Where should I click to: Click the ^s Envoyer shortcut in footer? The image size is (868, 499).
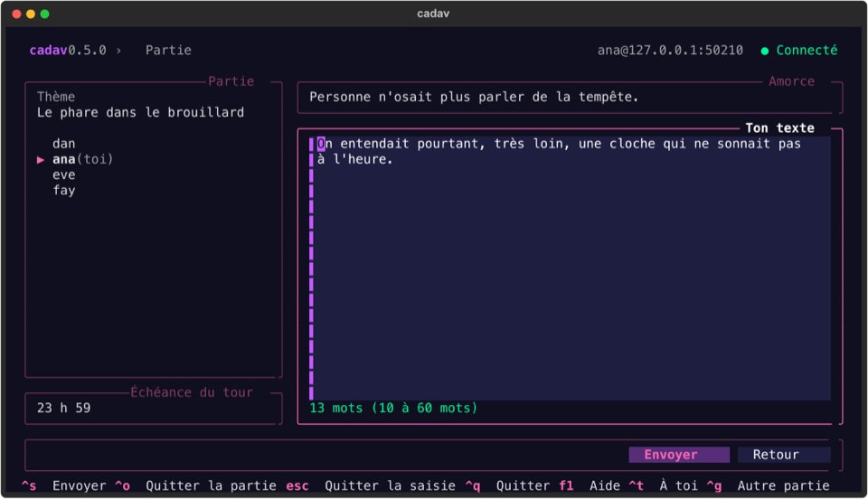tap(63, 485)
